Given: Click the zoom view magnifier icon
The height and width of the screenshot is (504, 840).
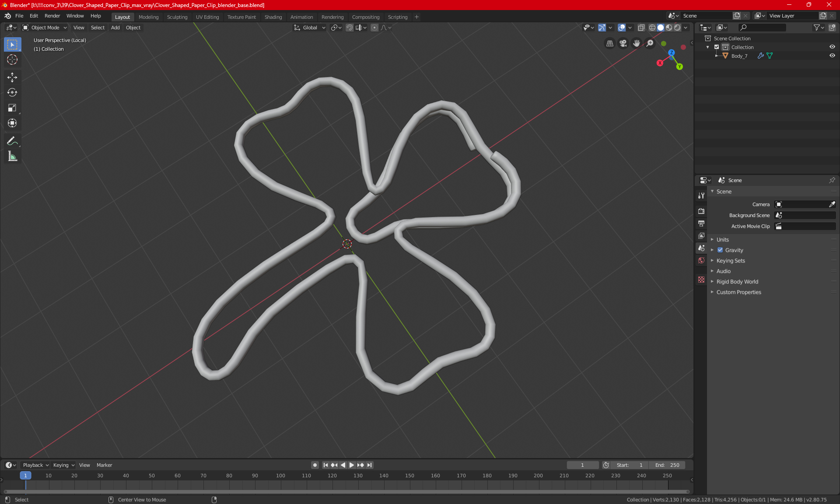Looking at the screenshot, I should click(x=650, y=43).
